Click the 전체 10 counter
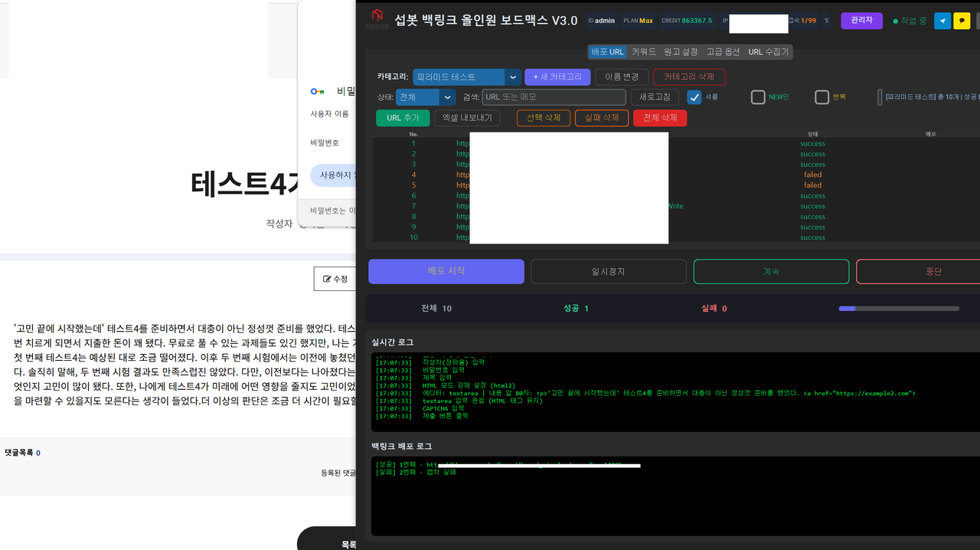 436,309
